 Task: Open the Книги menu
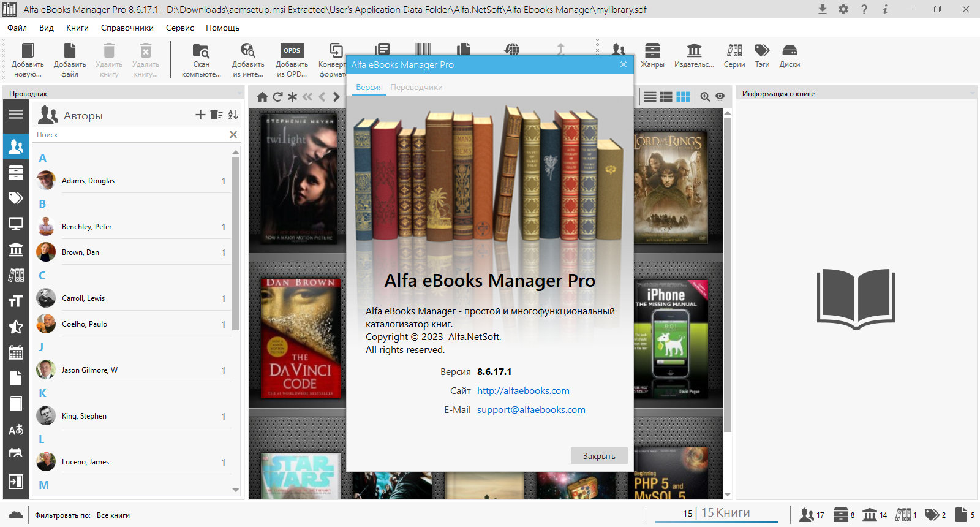[x=77, y=28]
